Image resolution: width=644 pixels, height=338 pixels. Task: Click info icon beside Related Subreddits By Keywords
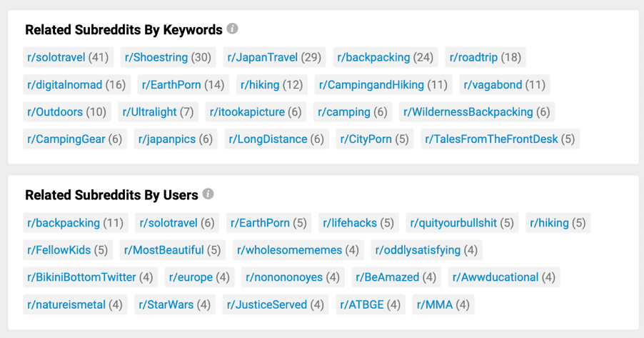[x=232, y=29]
